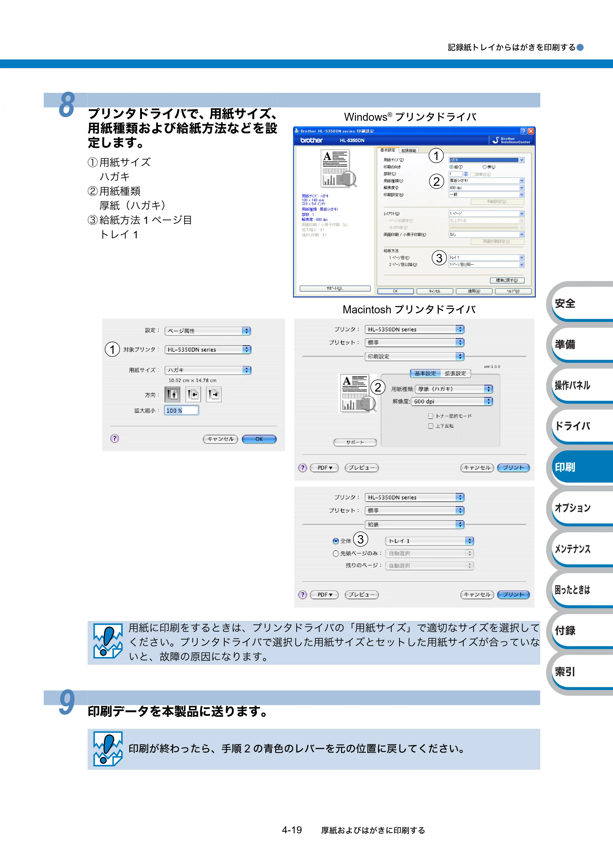The image size is (613, 868).
Task: Open Brother SolutionsCenter icon in Windows driver
Action: pos(511,140)
